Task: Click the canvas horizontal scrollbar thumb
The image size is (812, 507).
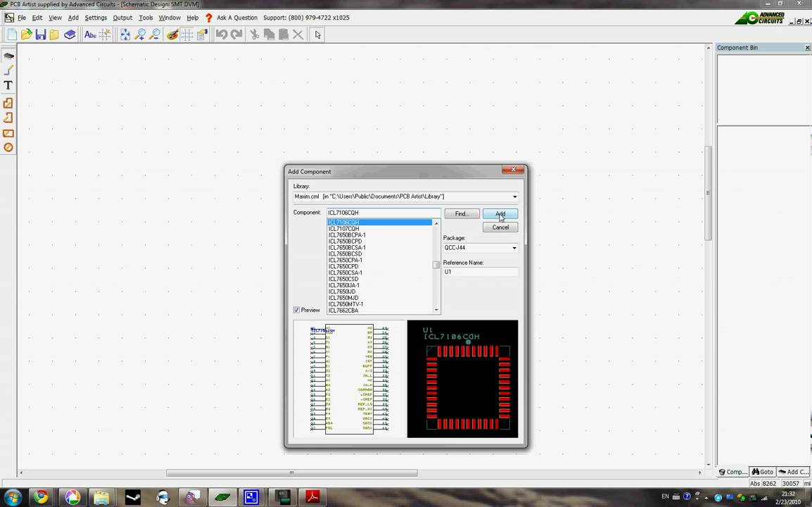Action: tap(291, 472)
